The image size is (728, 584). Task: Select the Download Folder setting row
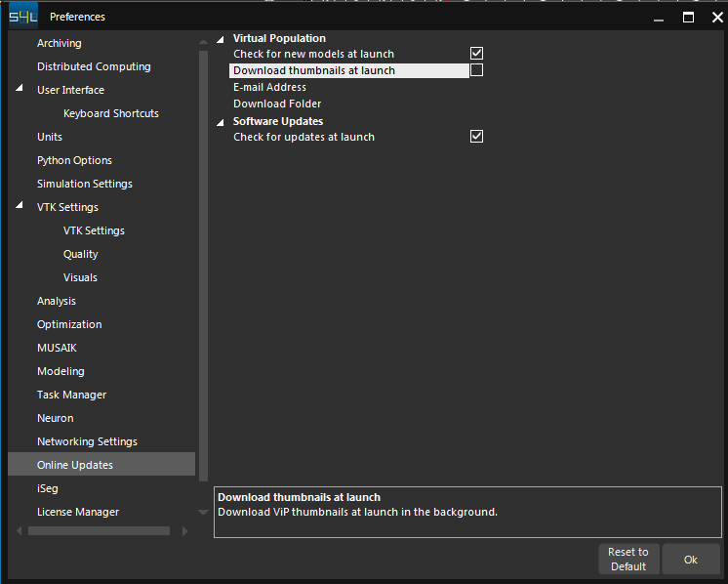point(351,104)
